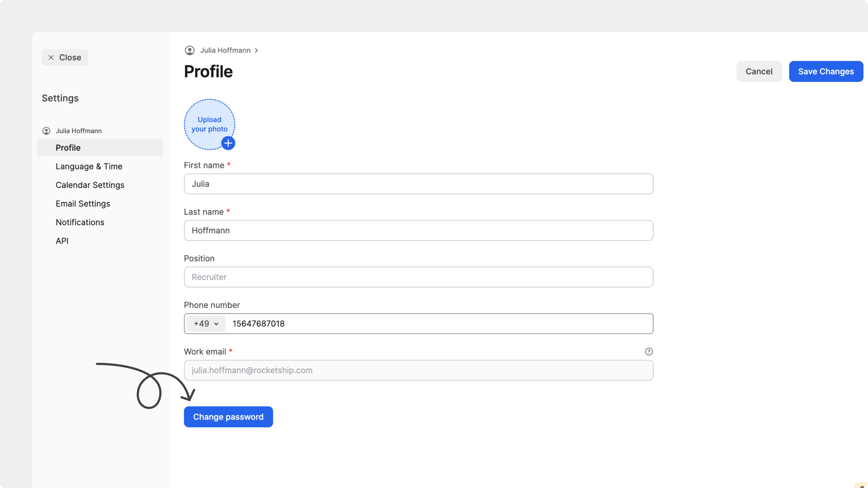Screen dimensions: 868x488
Task: Click the blue plus icon on photo upload
Action: point(228,143)
